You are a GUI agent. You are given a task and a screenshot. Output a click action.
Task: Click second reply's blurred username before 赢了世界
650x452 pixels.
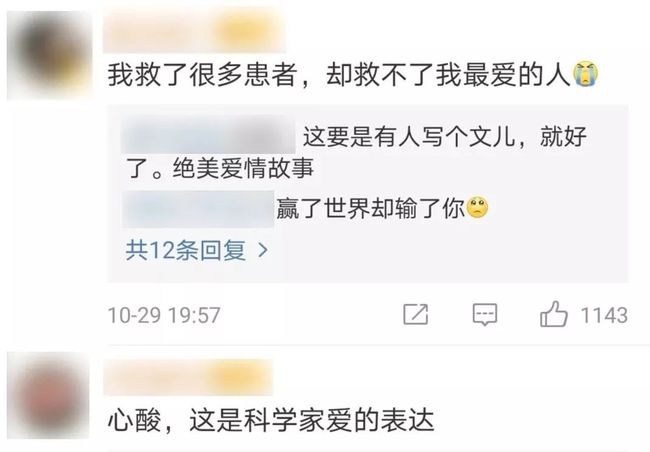[198, 209]
